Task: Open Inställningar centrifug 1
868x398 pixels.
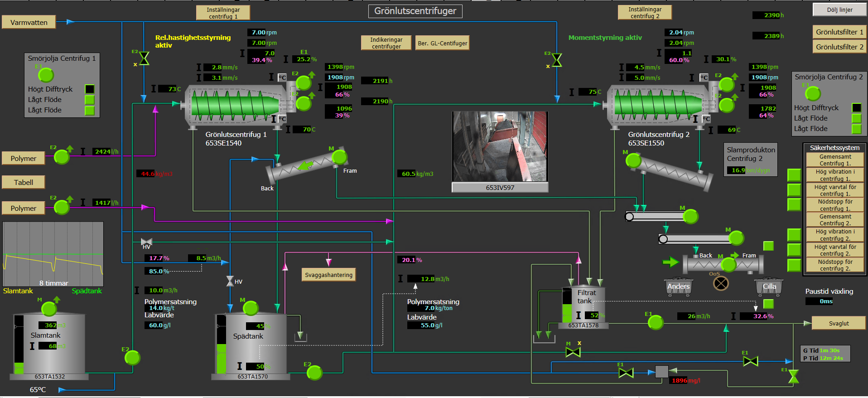Action: [x=223, y=13]
